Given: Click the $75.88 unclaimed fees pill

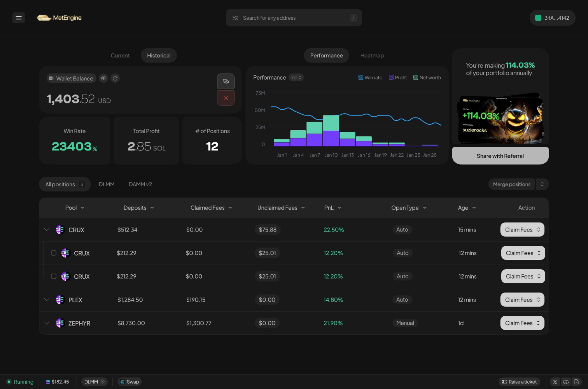Looking at the screenshot, I should coord(268,230).
